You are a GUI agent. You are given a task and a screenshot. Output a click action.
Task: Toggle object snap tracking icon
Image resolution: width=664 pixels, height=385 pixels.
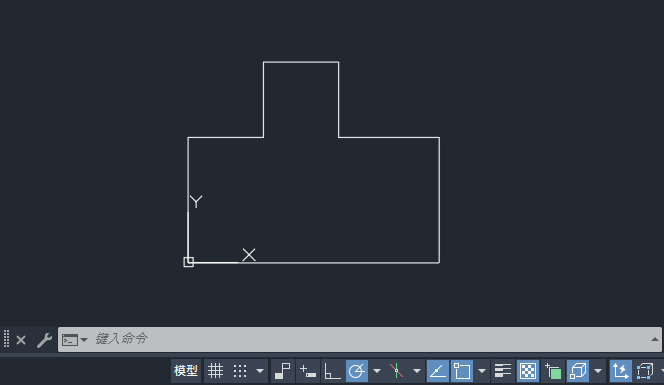pyautogui.click(x=437, y=371)
